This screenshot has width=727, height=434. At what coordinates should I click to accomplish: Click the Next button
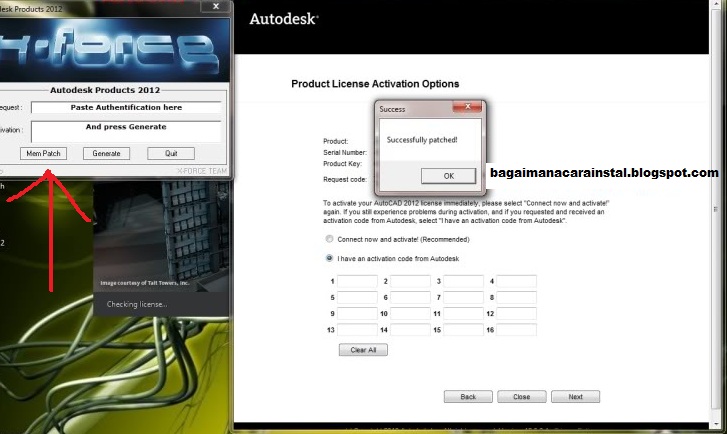coord(575,397)
